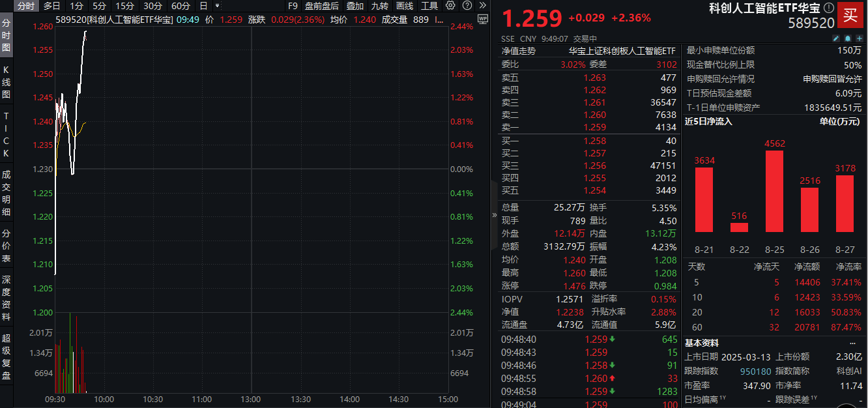Click the 09:48:58 trade tick row
The height and width of the screenshot is (408, 868).
coord(589,391)
